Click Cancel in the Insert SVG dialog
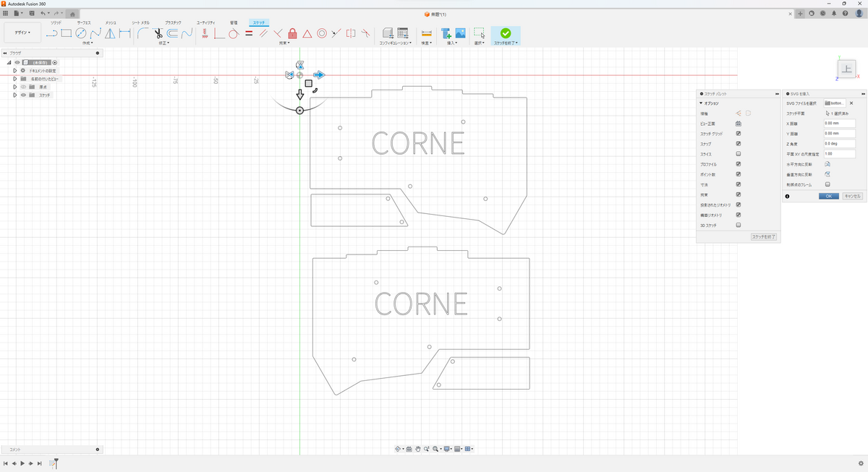The width and height of the screenshot is (868, 472). (x=852, y=196)
